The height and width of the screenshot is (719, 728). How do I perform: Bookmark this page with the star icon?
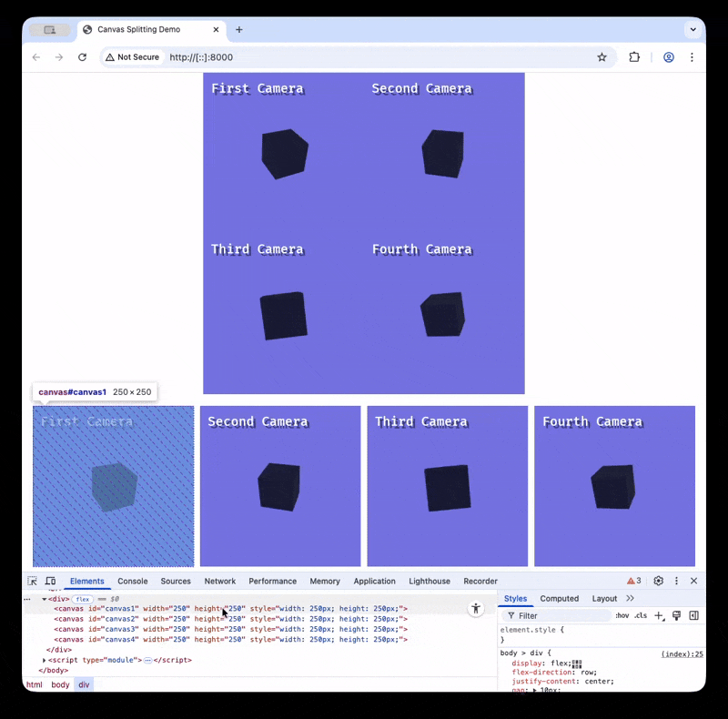pyautogui.click(x=602, y=57)
